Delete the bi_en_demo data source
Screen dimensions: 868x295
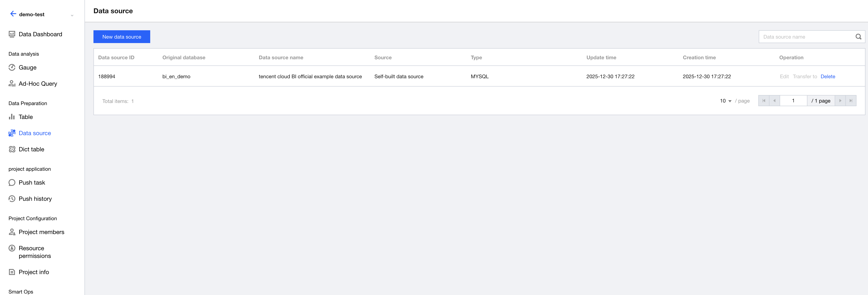(x=827, y=77)
